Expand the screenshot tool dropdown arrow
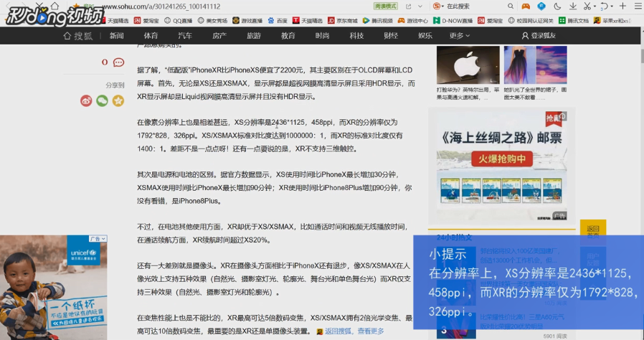644x340 pixels. point(595,6)
